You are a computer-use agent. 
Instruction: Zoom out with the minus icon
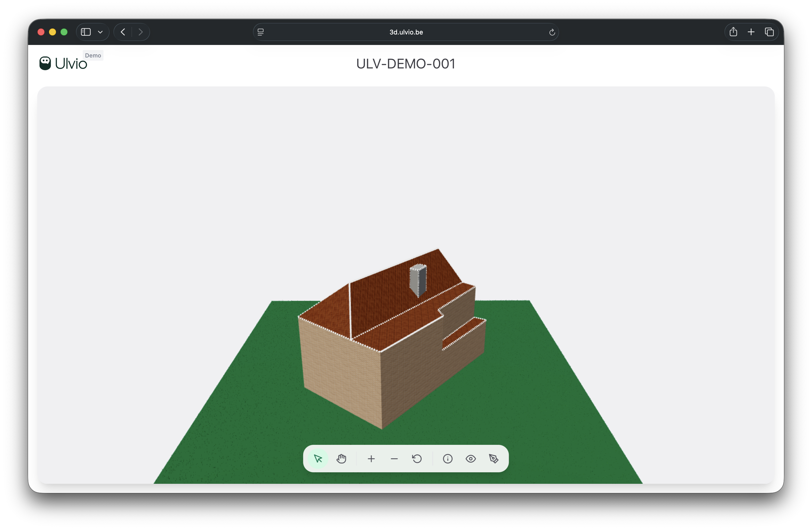(394, 459)
